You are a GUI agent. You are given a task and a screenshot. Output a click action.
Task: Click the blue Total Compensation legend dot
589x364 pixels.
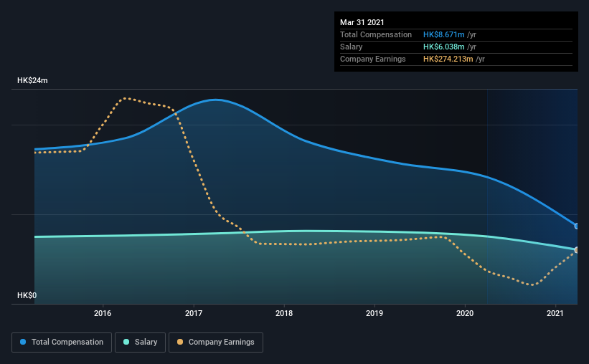(23, 342)
